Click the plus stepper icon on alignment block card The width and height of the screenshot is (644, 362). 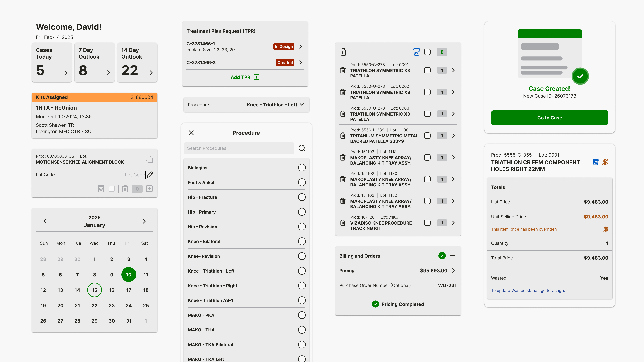149,189
